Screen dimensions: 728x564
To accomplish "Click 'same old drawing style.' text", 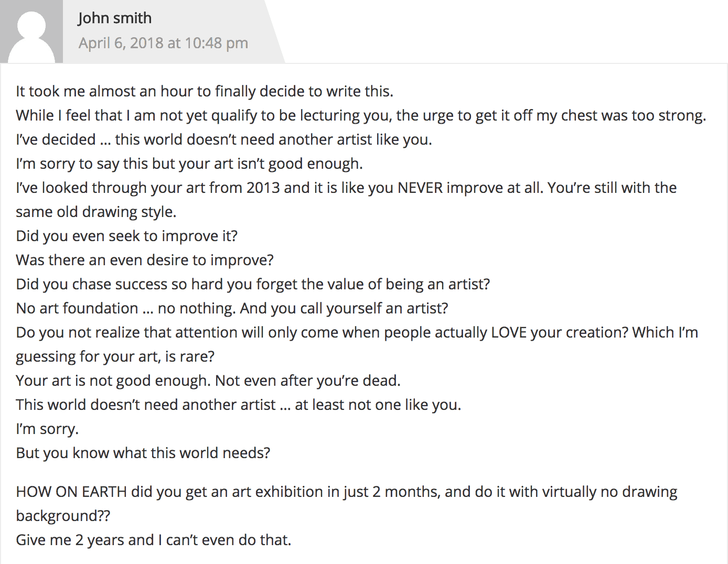I will (x=96, y=212).
